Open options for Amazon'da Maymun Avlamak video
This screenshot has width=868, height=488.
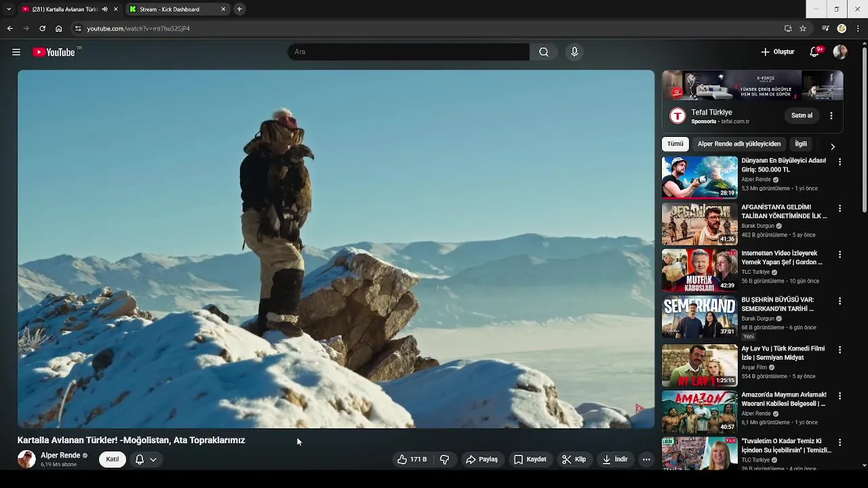point(840,396)
